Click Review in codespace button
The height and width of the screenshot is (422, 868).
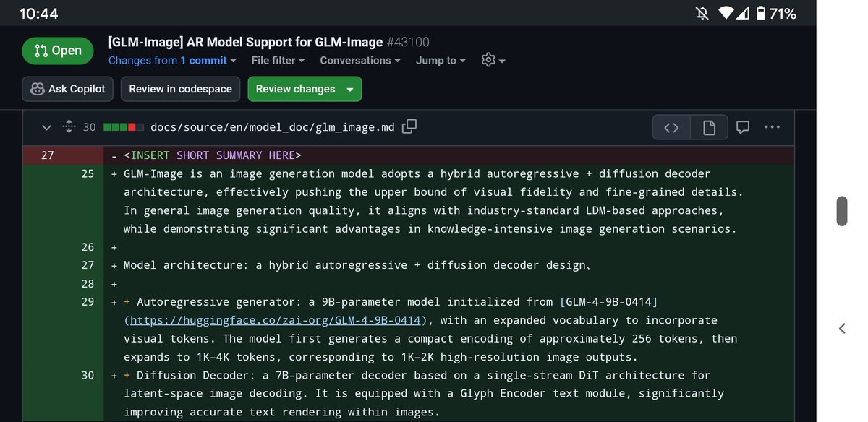180,89
